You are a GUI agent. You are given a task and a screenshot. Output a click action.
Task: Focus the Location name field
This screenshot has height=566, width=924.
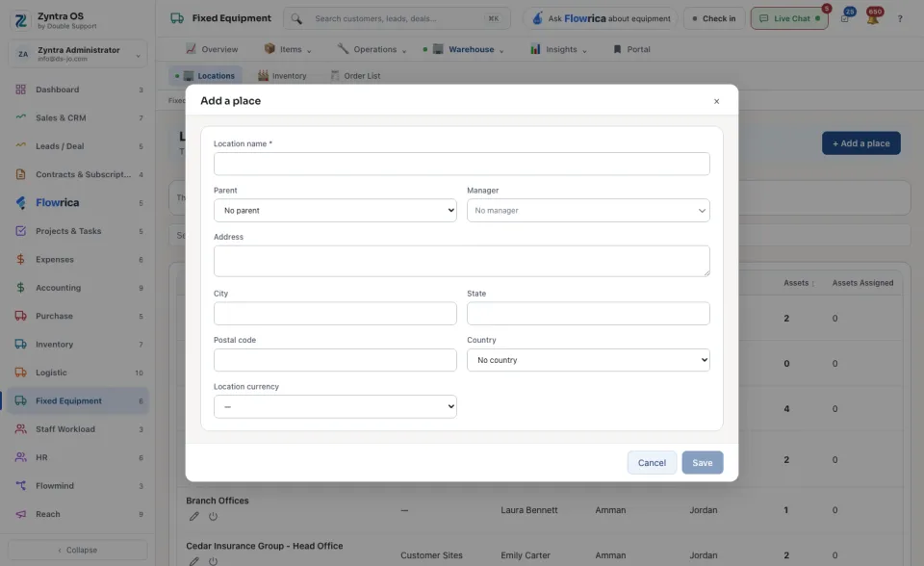pyautogui.click(x=461, y=164)
